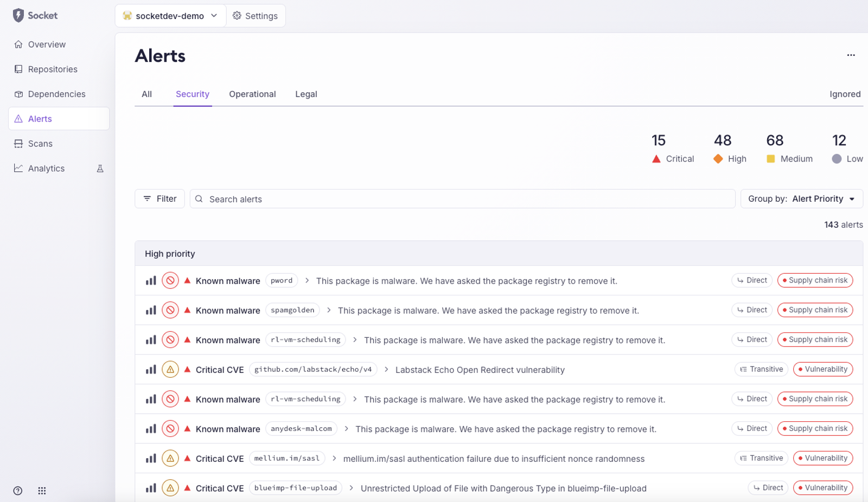Switch to the Operational tab

pos(252,94)
